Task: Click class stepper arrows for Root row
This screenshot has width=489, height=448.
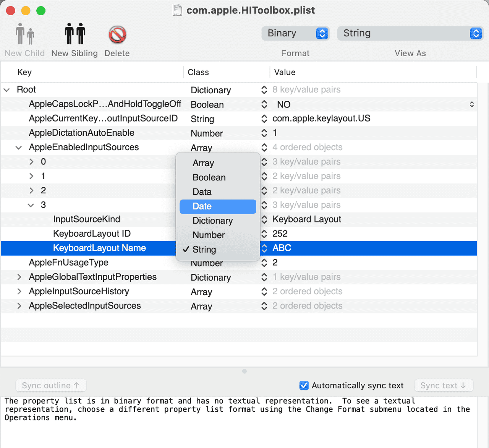Action: (264, 90)
